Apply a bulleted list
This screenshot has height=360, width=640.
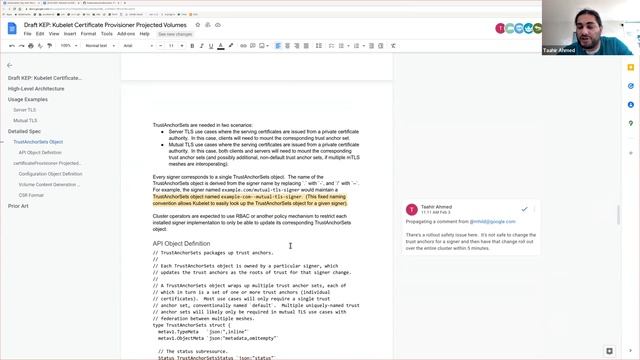(x=342, y=46)
